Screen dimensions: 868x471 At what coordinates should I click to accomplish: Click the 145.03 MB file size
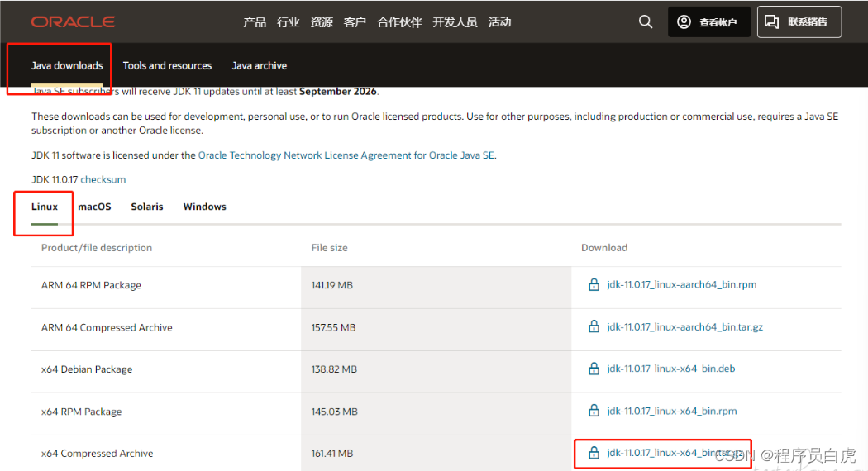[x=334, y=412]
